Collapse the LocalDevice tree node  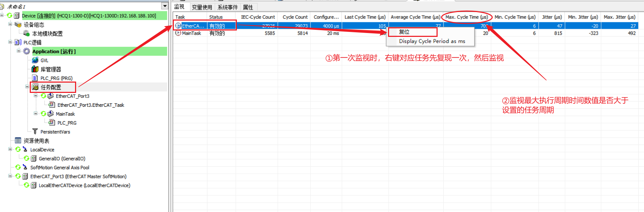pyautogui.click(x=10, y=149)
